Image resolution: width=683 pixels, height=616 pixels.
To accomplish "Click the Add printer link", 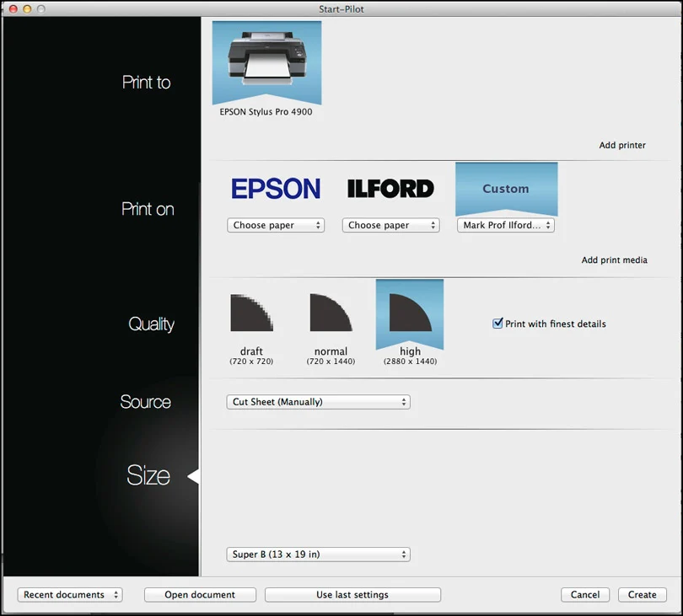I will pos(622,145).
